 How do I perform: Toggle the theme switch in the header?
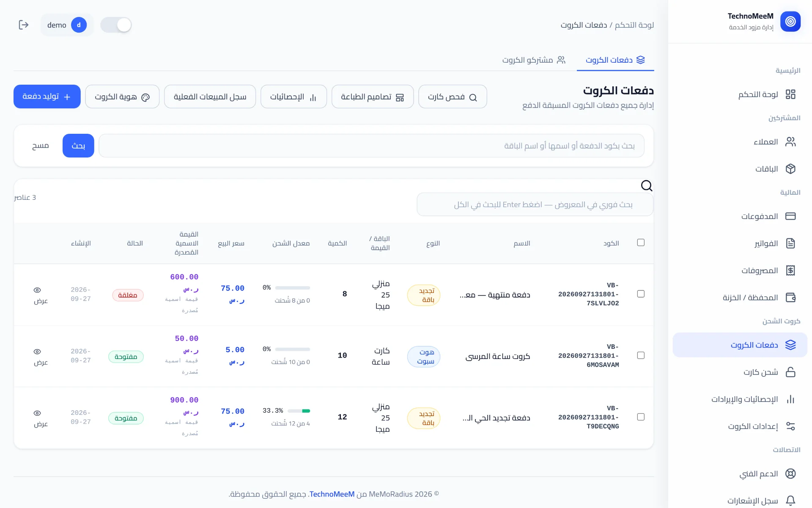pos(116,25)
